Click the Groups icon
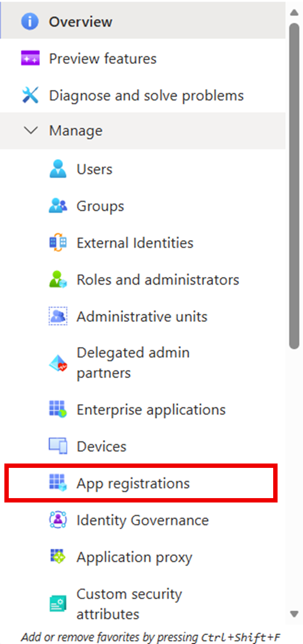The width and height of the screenshot is (303, 644). 58,206
